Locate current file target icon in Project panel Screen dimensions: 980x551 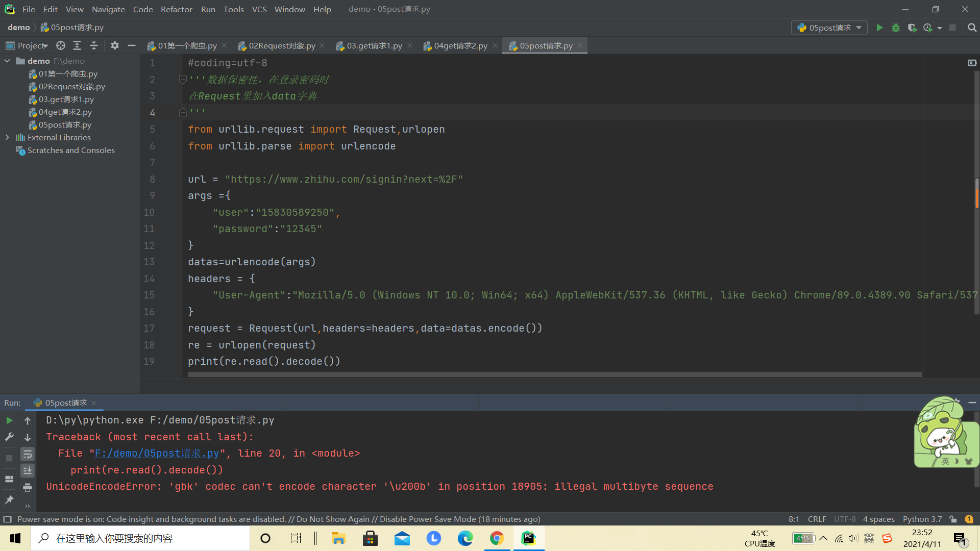[61, 45]
